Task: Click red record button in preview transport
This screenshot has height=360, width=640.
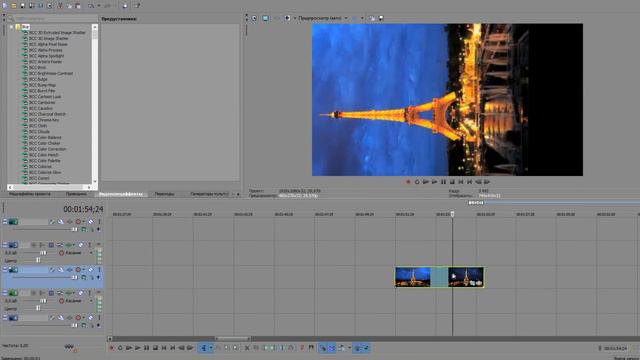Action: (x=408, y=182)
